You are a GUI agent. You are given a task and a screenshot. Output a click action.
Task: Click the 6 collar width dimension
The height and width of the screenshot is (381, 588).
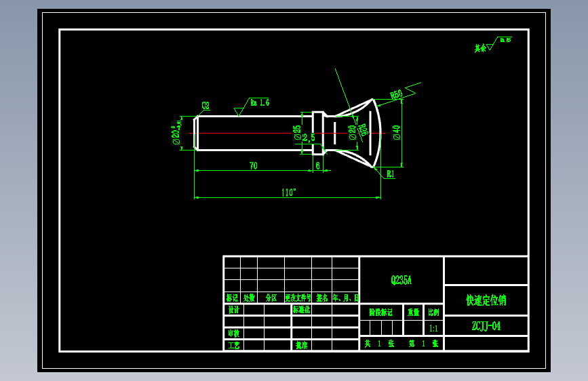pyautogui.click(x=317, y=165)
